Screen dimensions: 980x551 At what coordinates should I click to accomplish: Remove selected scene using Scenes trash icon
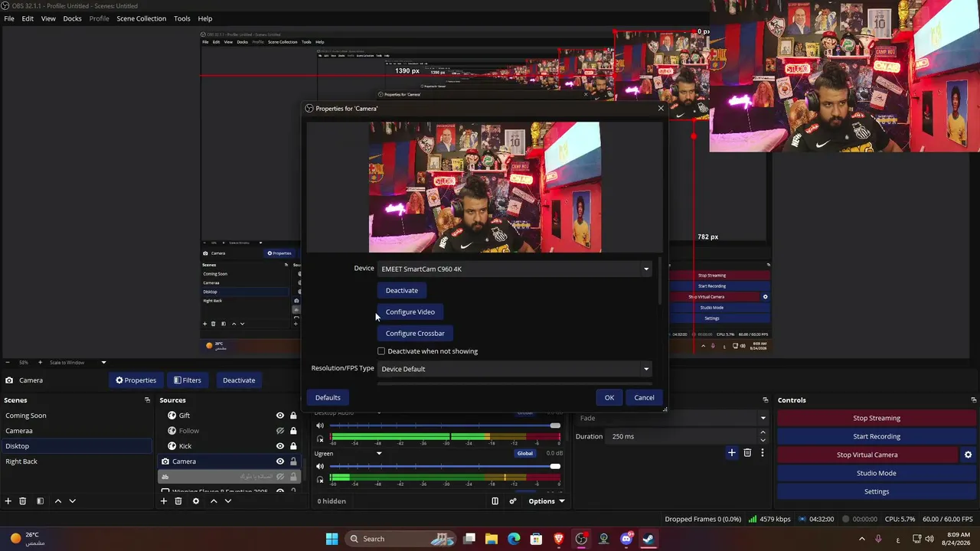tap(23, 501)
